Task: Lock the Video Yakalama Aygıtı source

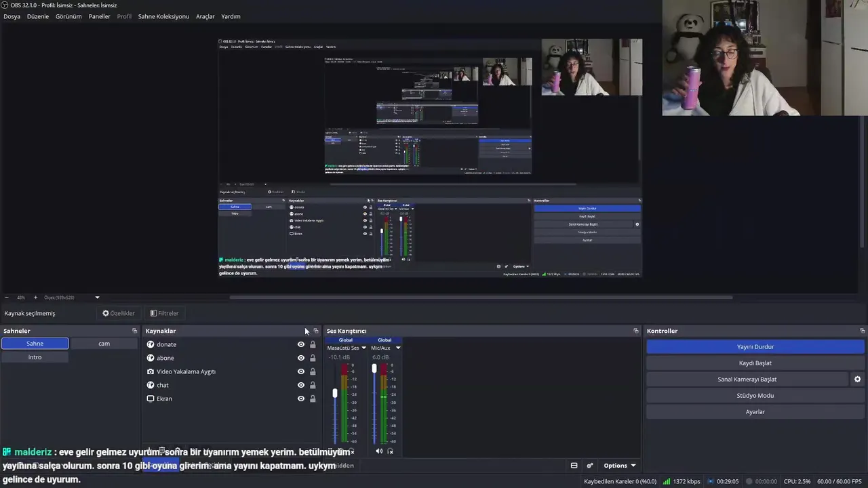Action: 313,371
